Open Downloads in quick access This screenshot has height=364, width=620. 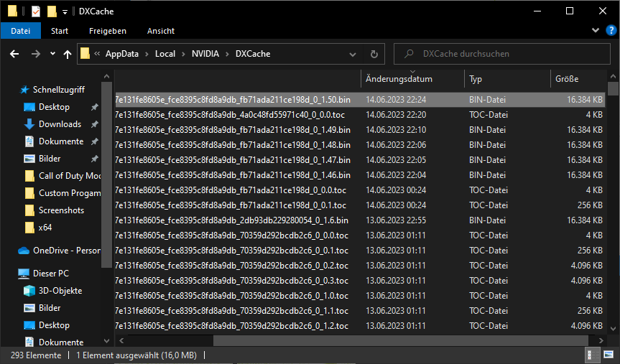(x=60, y=124)
